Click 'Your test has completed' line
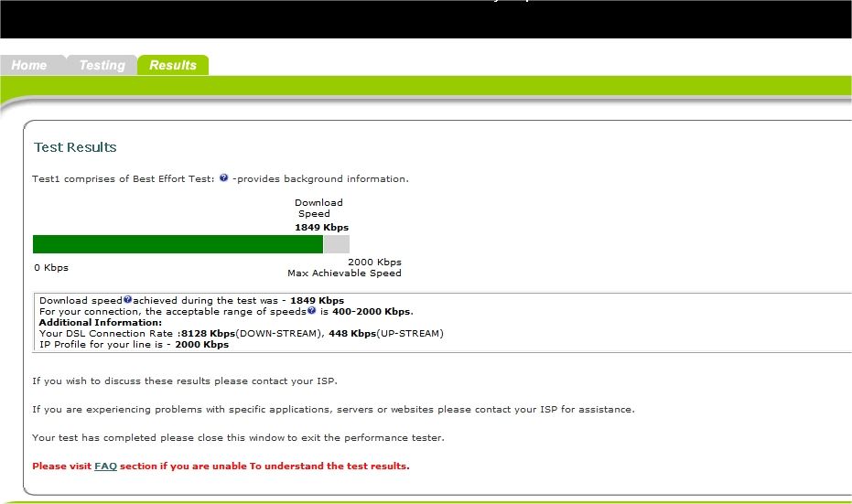852x504 pixels. [238, 438]
